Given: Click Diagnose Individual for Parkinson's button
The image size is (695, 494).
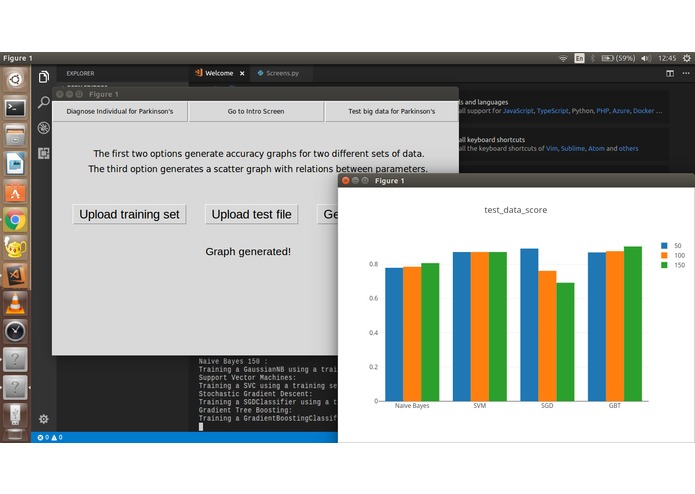Looking at the screenshot, I should 120,111.
